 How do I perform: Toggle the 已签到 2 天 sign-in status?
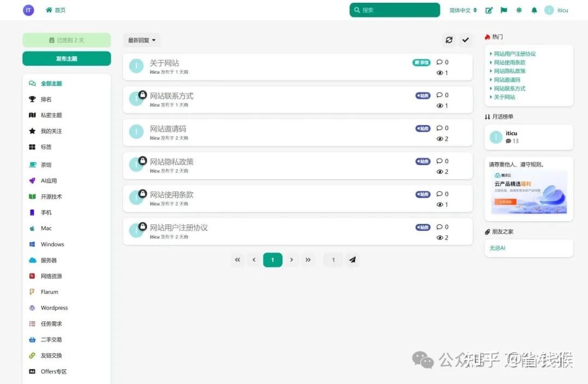pos(66,40)
